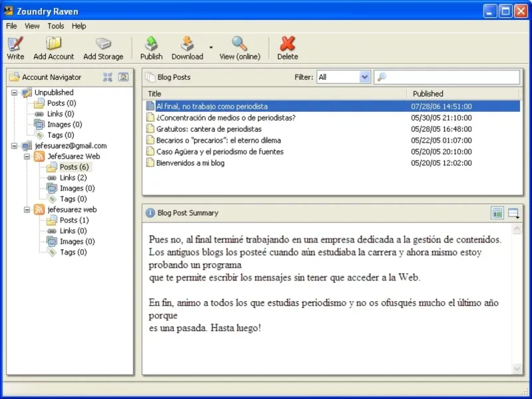This screenshot has height=399, width=532.
Task: Select the jefesuarez@gmail.com account
Action: 70,146
